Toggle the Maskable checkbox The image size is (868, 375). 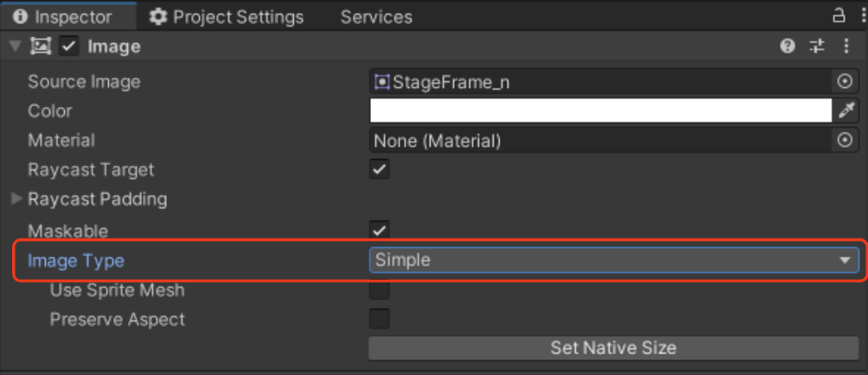point(380,230)
